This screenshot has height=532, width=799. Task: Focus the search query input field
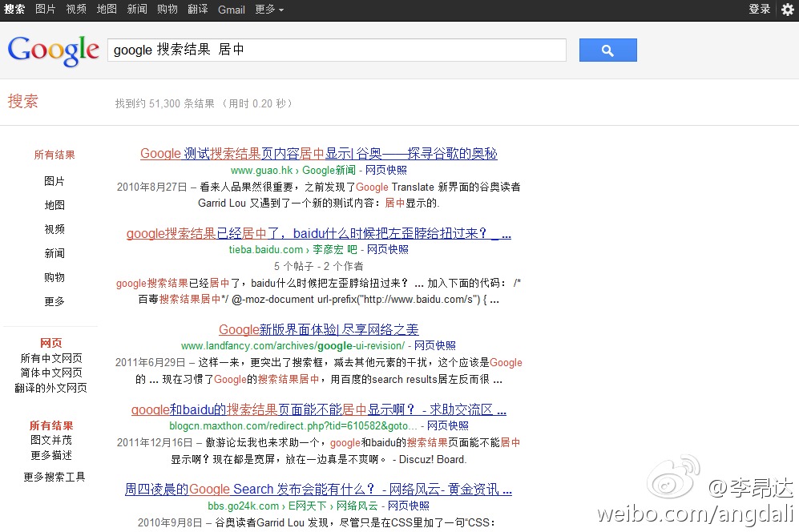coord(337,50)
